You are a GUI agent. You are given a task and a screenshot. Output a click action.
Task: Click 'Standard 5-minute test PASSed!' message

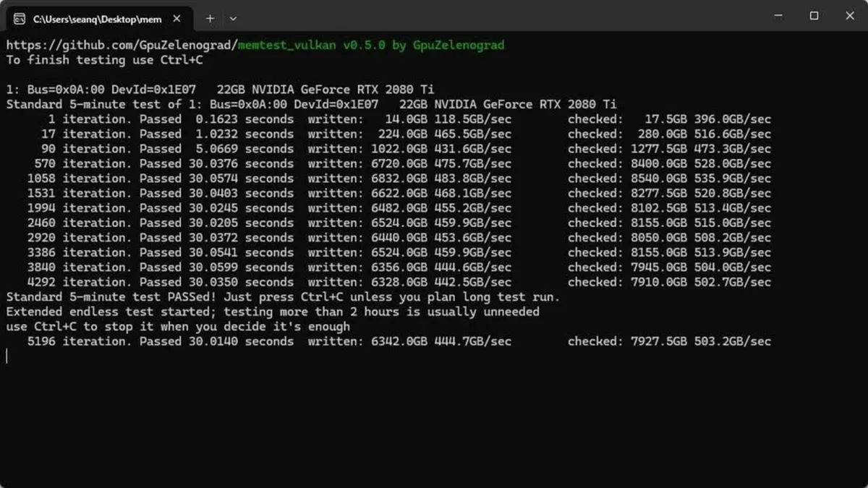[283, 297]
